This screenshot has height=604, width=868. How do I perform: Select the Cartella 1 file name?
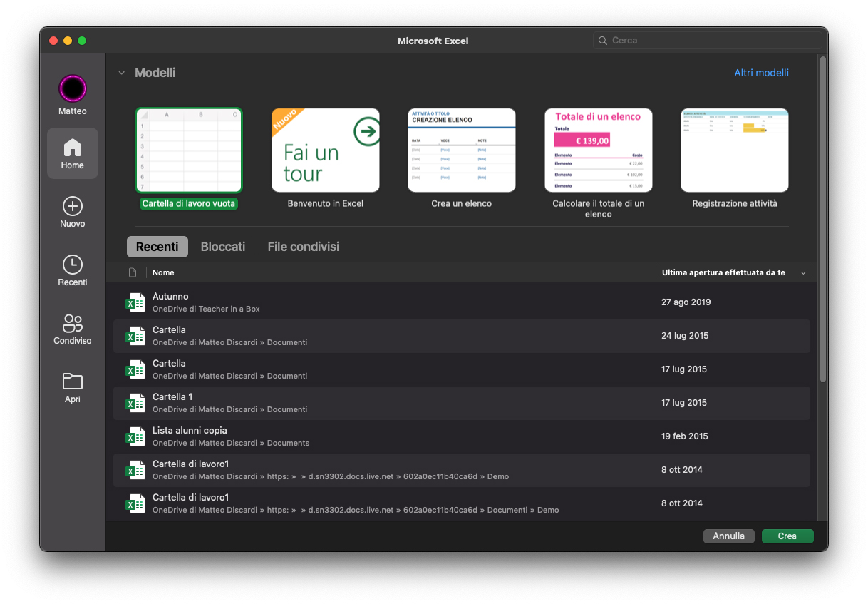pos(172,396)
